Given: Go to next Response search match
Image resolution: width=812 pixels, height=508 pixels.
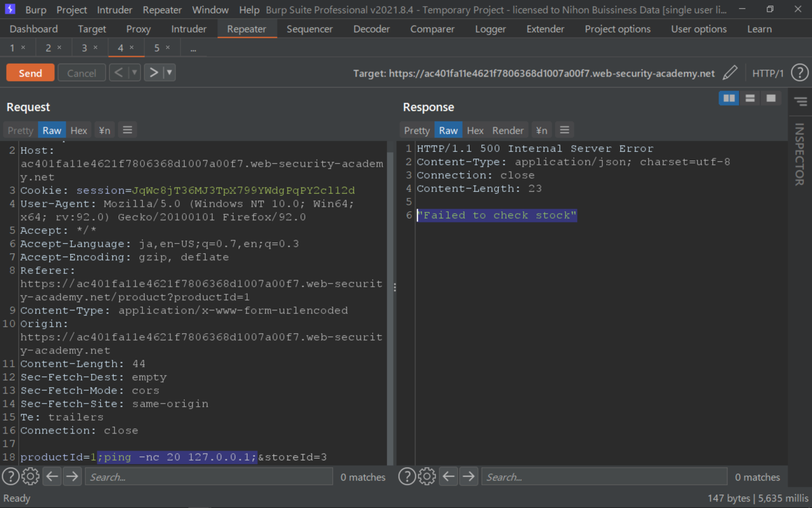Looking at the screenshot, I should pos(469,477).
